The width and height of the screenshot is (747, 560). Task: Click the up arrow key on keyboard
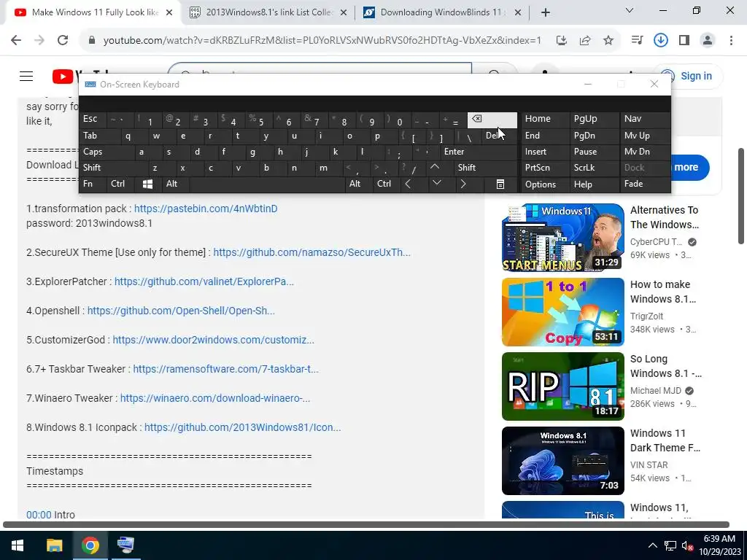point(435,167)
